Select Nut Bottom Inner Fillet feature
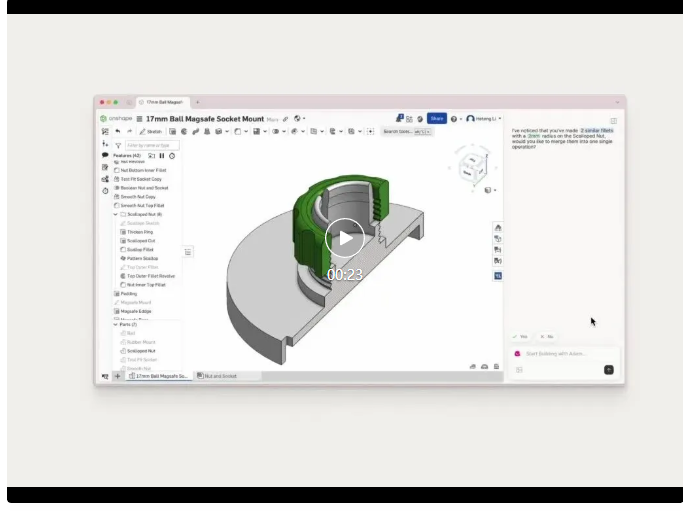This screenshot has width=683, height=511. pyautogui.click(x=140, y=170)
